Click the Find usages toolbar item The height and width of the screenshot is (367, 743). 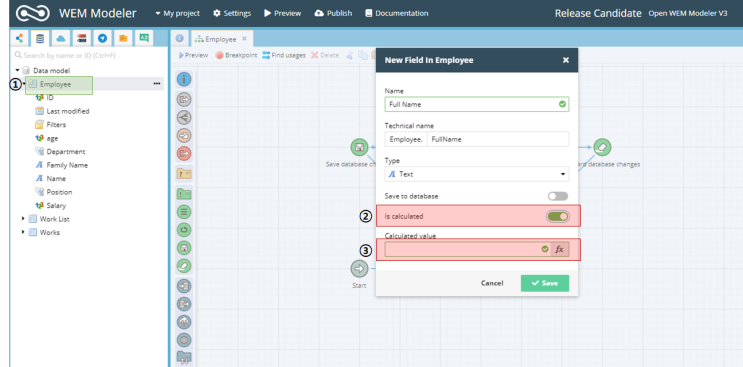(x=283, y=55)
